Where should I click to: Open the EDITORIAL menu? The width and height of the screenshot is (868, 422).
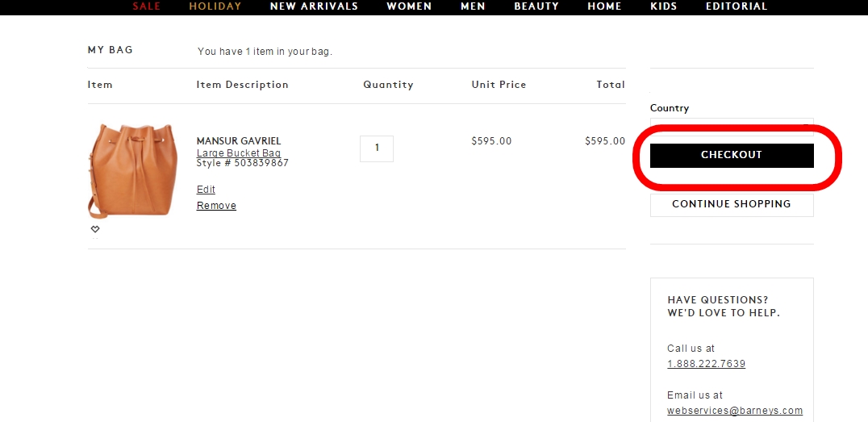tap(737, 6)
